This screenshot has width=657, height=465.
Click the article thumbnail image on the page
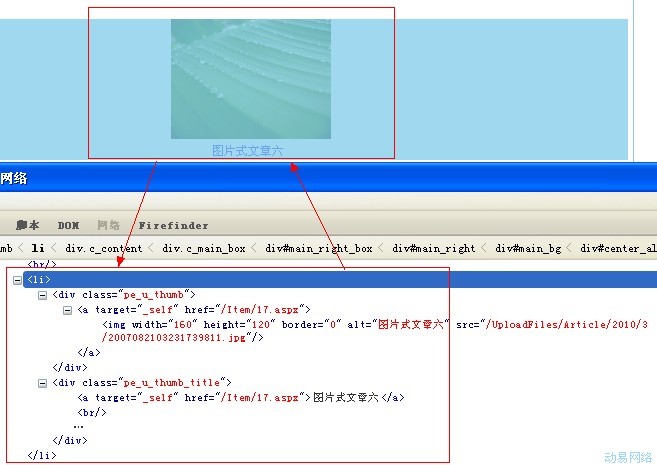click(x=250, y=79)
